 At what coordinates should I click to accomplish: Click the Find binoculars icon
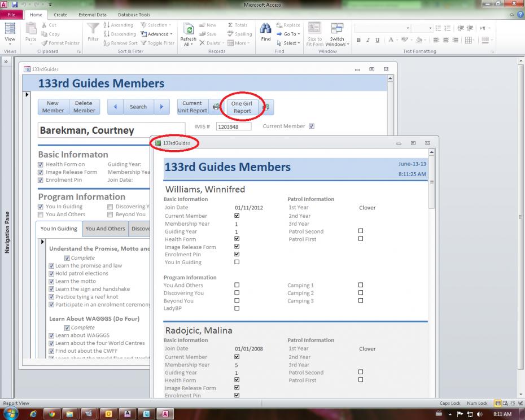click(x=265, y=29)
